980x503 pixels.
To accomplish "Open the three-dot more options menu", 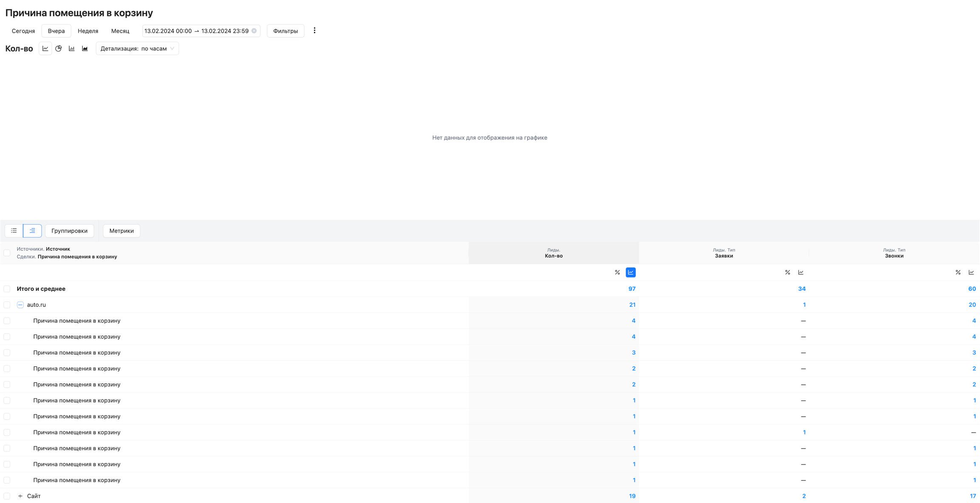I will coord(314,31).
